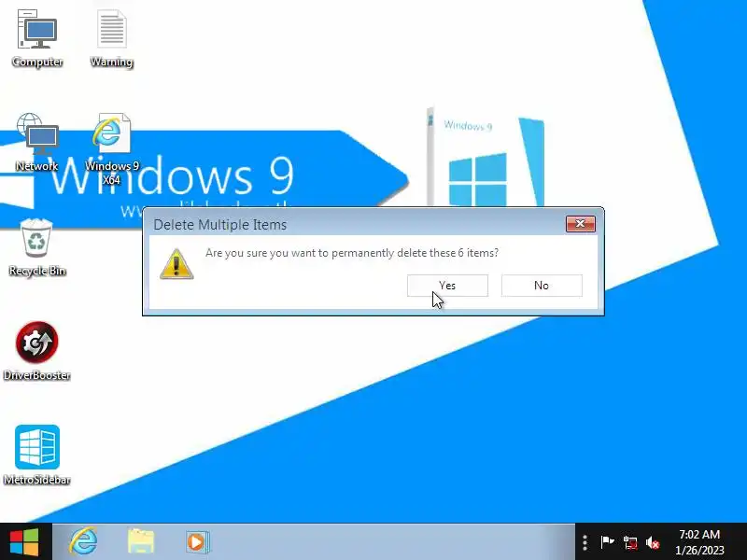747x560 pixels.
Task: Cancel deletion with the No button
Action: click(x=542, y=286)
